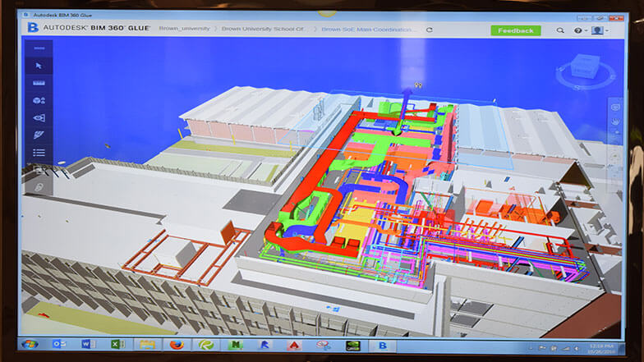The height and width of the screenshot is (362, 644).
Task: Open the Measure ruler tool
Action: [39, 83]
